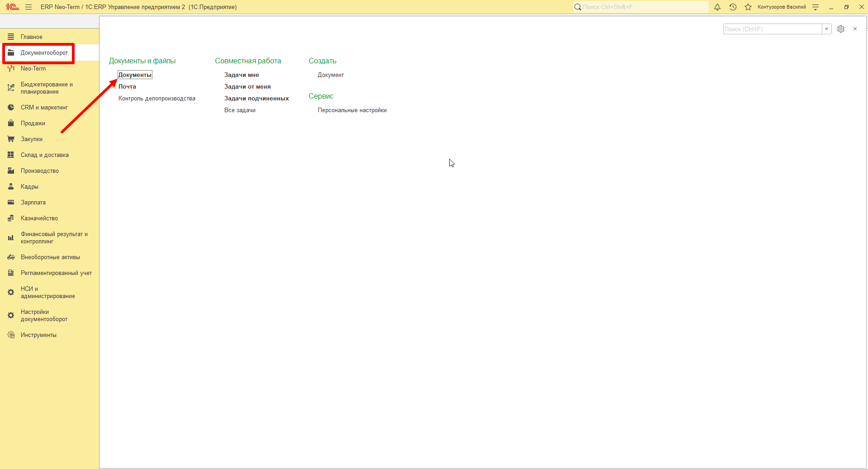Open Персональные настройки link

click(x=352, y=110)
